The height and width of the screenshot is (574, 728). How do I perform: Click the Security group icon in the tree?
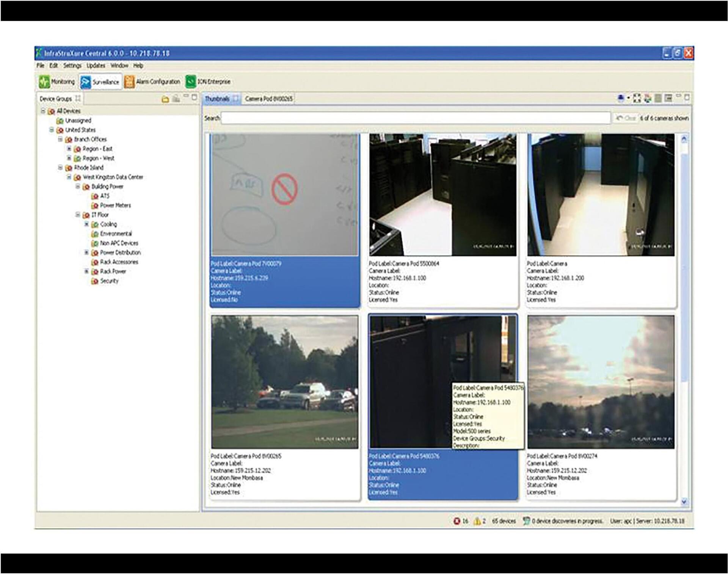click(x=95, y=281)
